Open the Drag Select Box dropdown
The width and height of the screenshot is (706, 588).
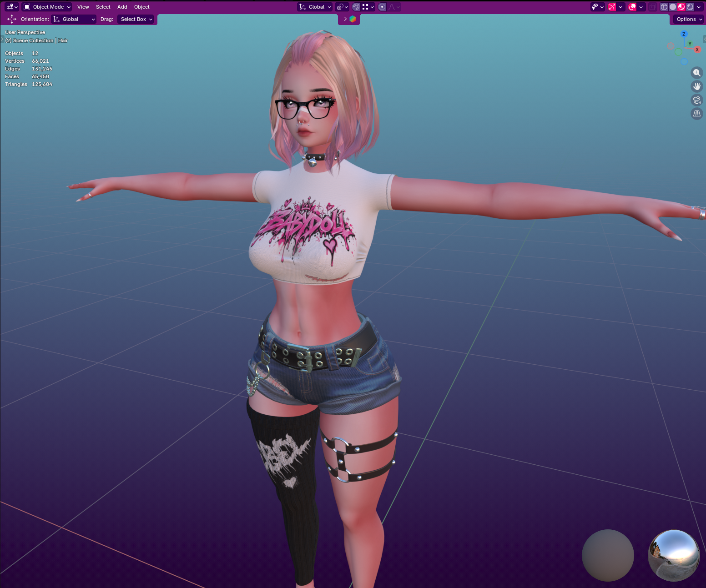[x=136, y=19]
